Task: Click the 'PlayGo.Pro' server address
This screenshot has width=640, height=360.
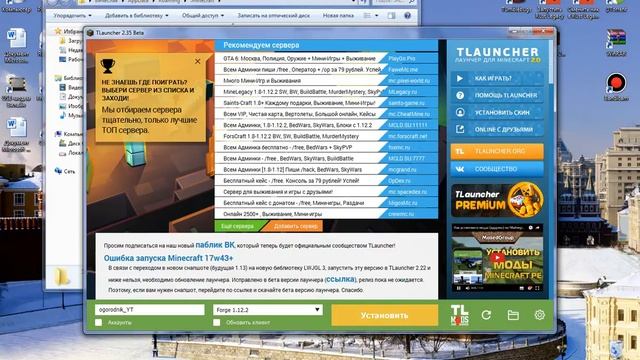Action: tap(402, 58)
